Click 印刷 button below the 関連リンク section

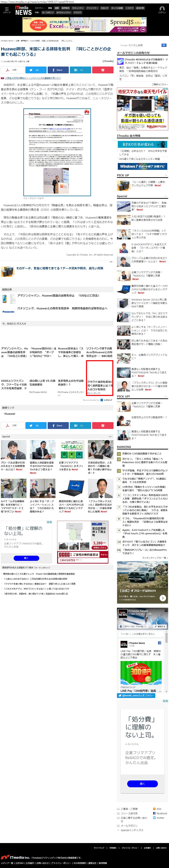(x=12, y=425)
